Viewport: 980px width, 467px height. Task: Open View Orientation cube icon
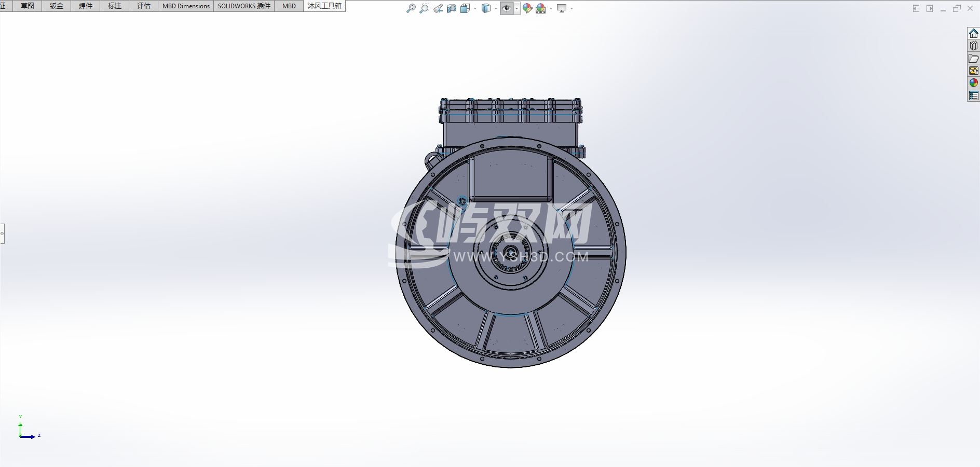point(465,8)
